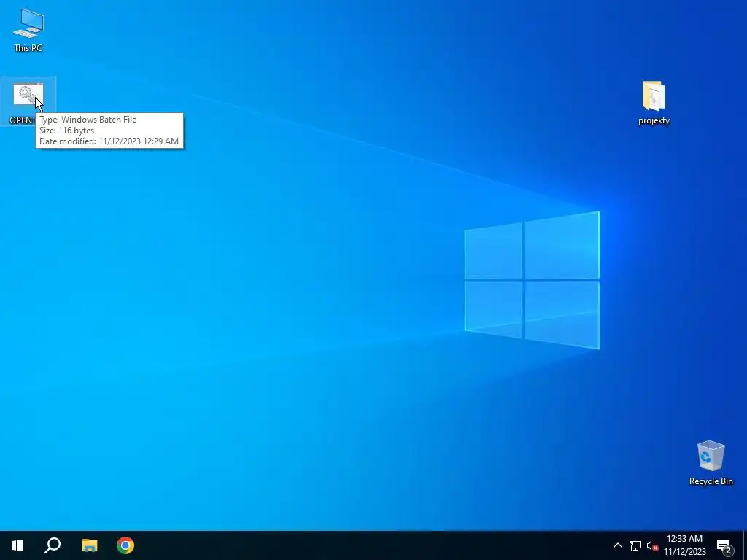
Task: Open the taskbar clock and date
Action: 684,545
